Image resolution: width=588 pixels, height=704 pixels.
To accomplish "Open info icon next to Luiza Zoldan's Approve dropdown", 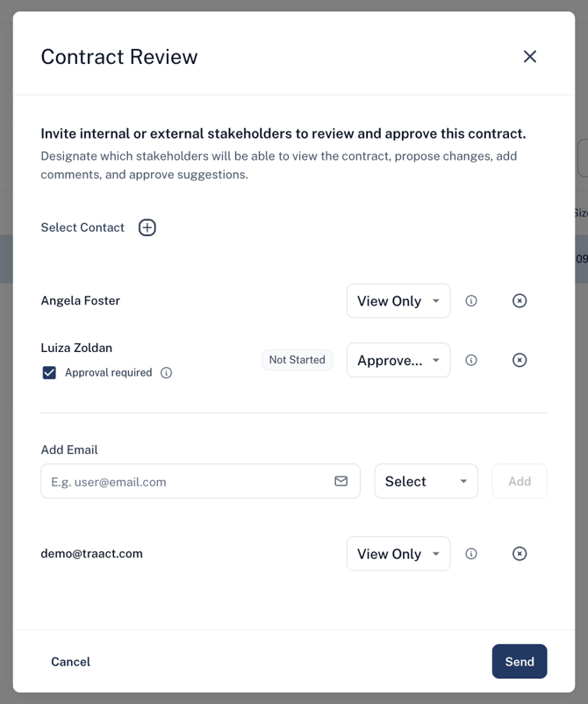I will pyautogui.click(x=471, y=360).
